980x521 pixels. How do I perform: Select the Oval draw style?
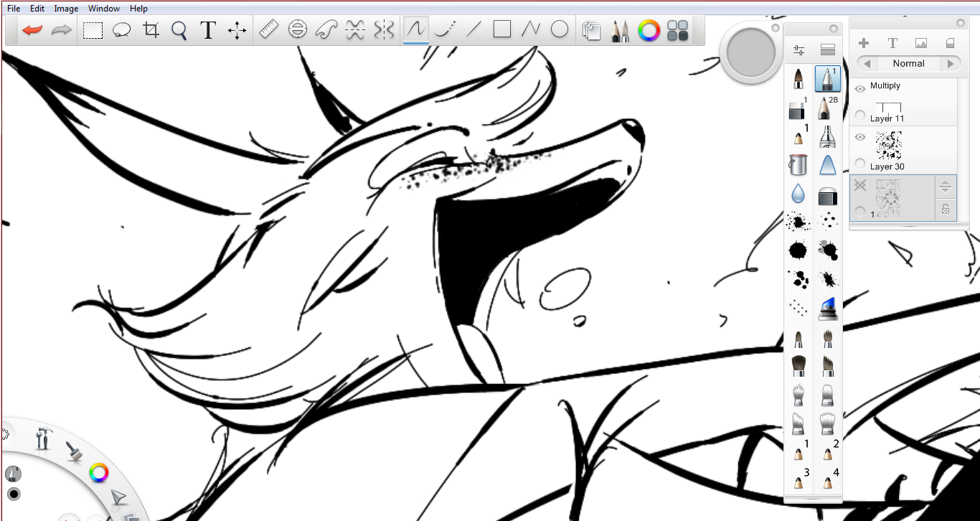pyautogui.click(x=560, y=30)
